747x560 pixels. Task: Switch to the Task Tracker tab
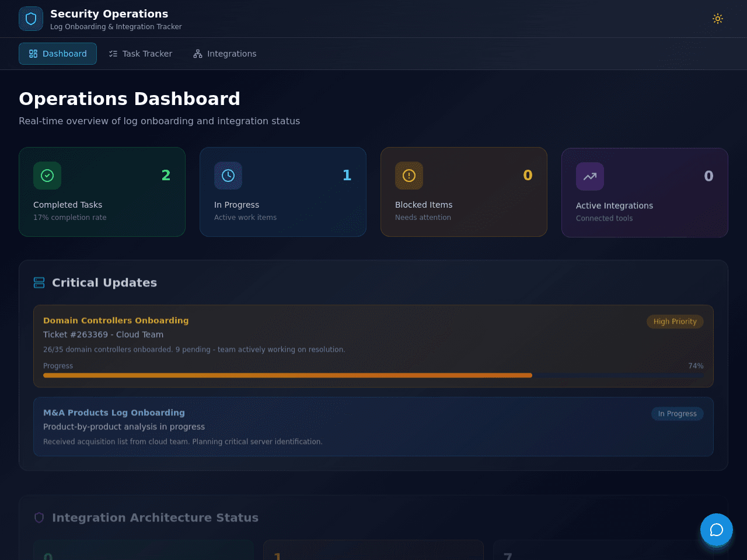tap(141, 54)
